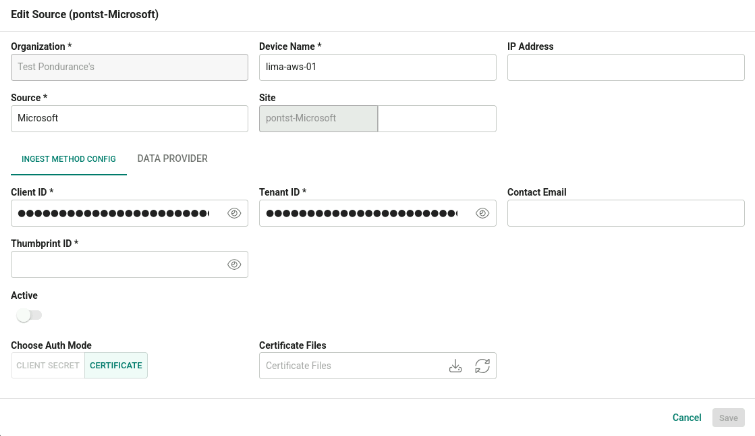Unmask the Thumbprint ID field
This screenshot has width=755, height=436.
tap(234, 264)
